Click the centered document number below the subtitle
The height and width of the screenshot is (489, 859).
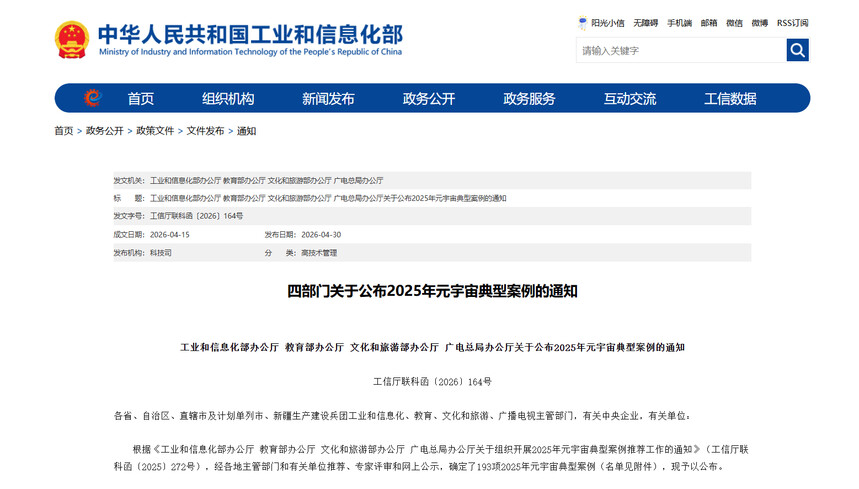pos(432,382)
